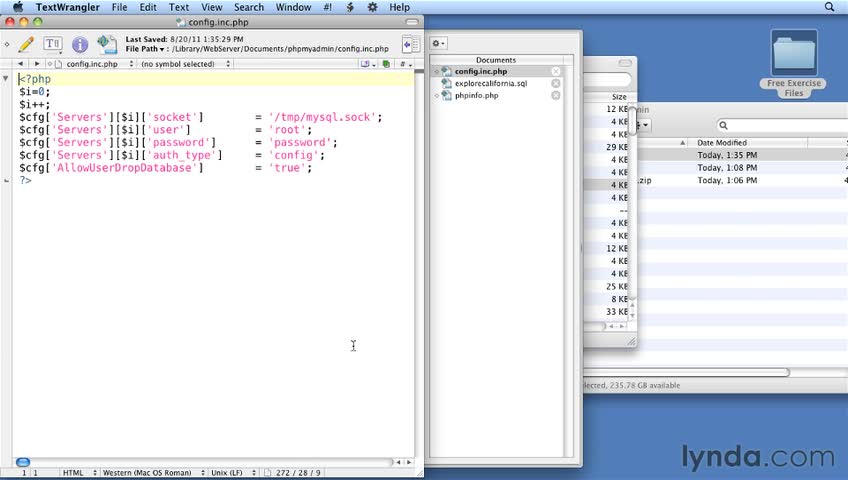The width and height of the screenshot is (848, 480).
Task: Click the horizontal scrollbar thumb in editor
Action: coord(23,462)
